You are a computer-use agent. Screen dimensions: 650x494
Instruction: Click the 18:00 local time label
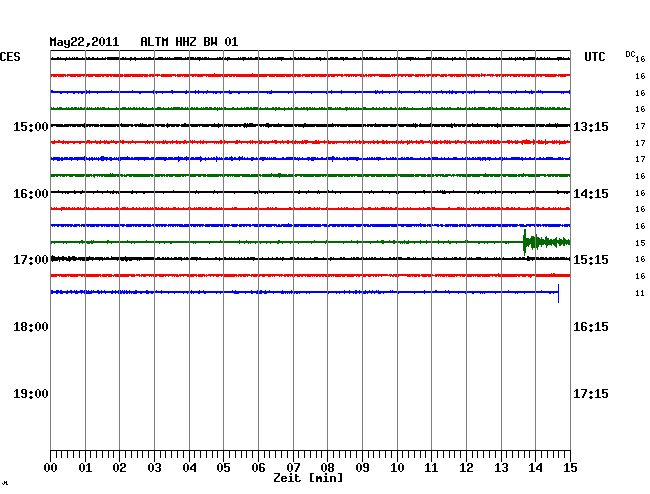[31, 327]
